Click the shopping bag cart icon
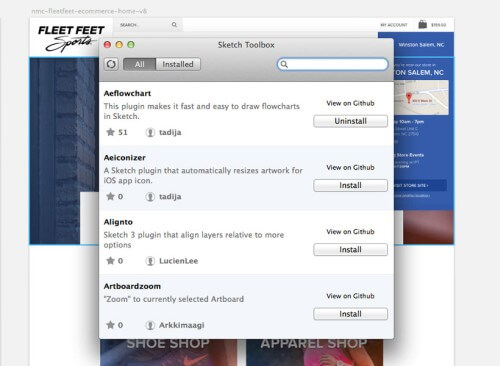Viewport: 500px width, 366px height. tap(422, 24)
